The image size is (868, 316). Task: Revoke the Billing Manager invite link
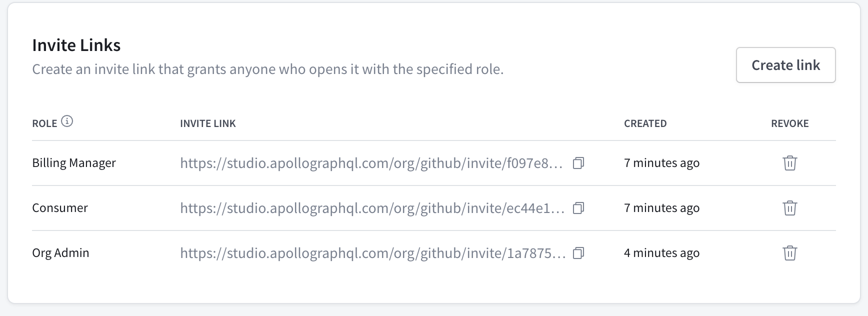point(789,163)
